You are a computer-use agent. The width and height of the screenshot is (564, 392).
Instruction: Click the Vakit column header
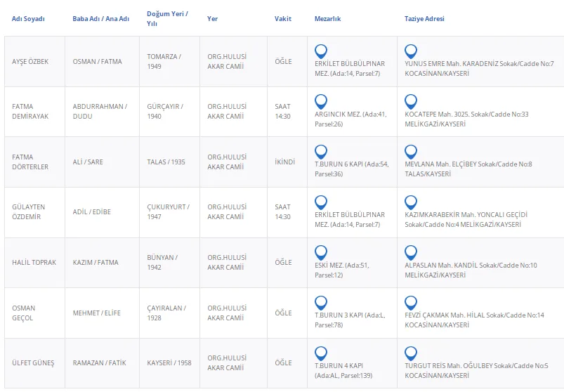pos(282,19)
